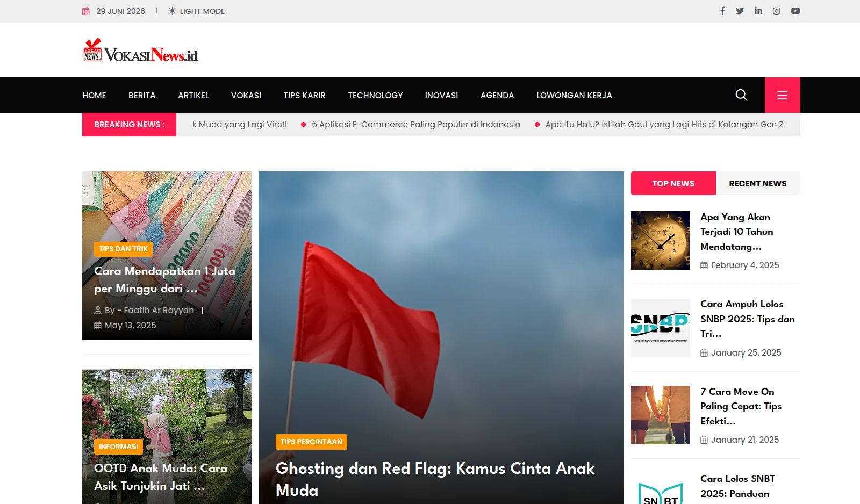The height and width of the screenshot is (504, 860).
Task: Open the YouTube social icon
Action: [x=795, y=11]
